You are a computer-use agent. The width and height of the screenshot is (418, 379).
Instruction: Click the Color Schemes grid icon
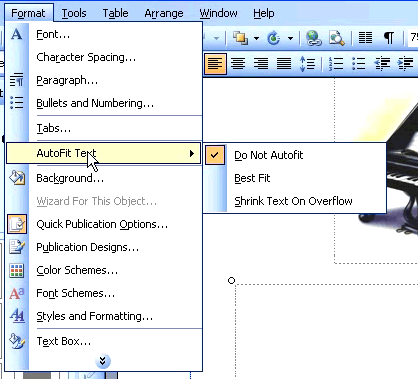click(x=17, y=270)
